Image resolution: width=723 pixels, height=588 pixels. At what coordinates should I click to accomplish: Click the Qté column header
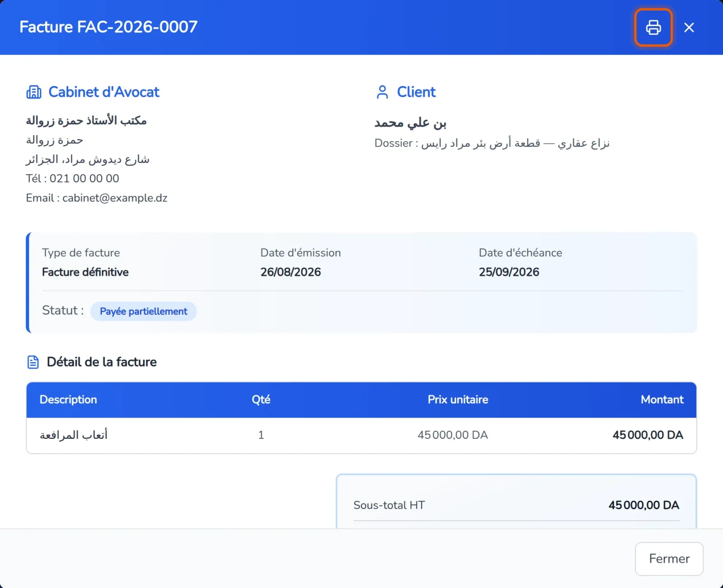261,400
